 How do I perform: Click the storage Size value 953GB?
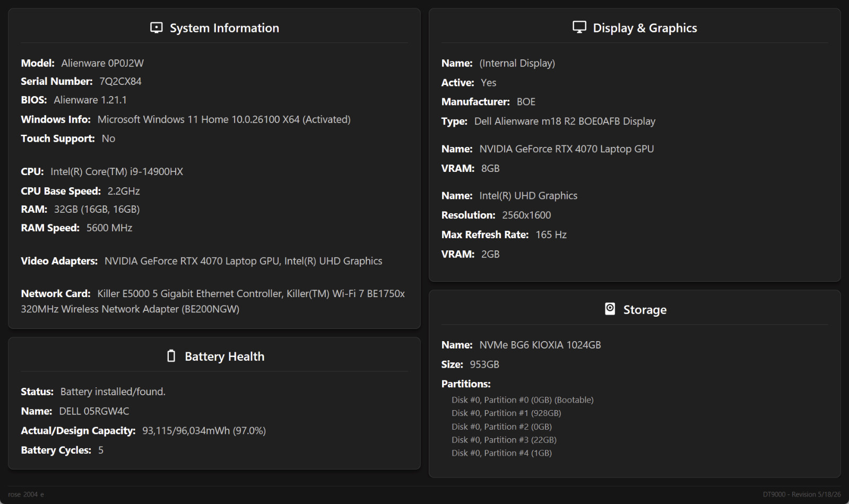point(484,365)
